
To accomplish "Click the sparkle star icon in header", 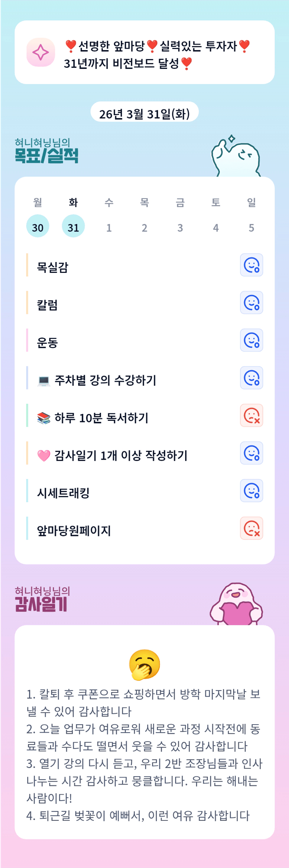I will [x=41, y=52].
